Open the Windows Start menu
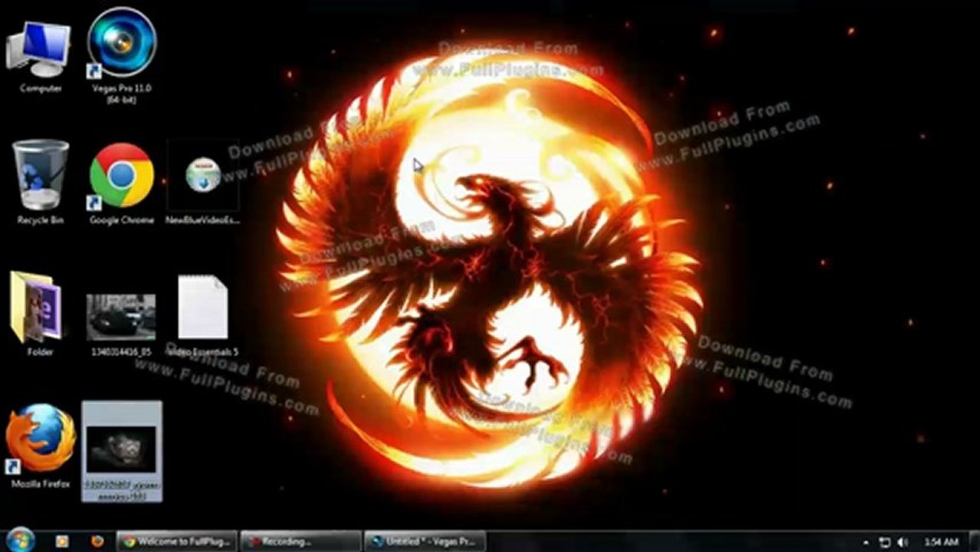This screenshot has width=980, height=552. (20, 540)
